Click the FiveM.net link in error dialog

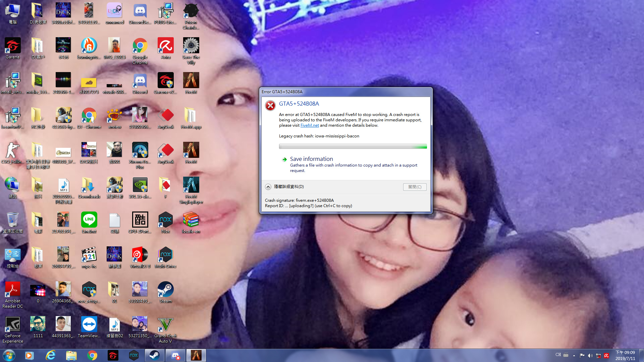(309, 125)
